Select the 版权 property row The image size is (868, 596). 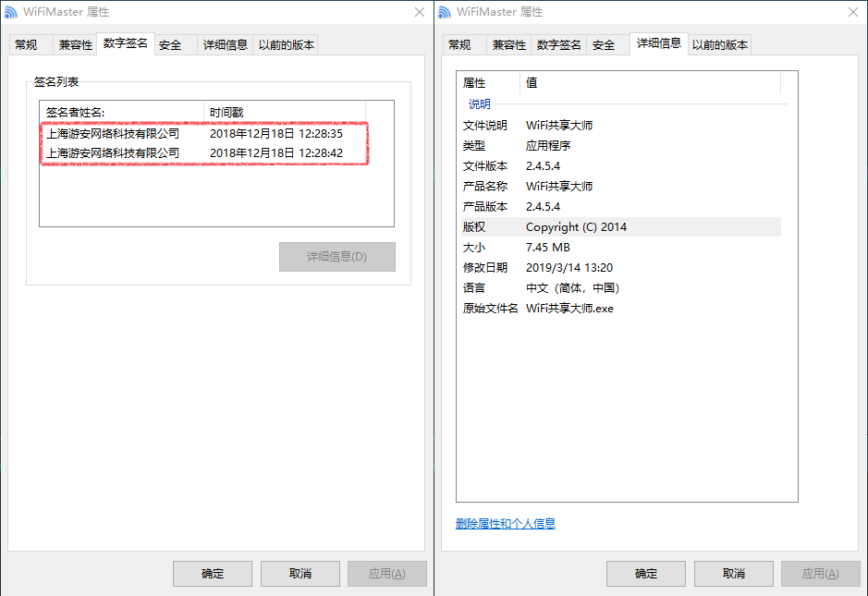pyautogui.click(x=619, y=226)
